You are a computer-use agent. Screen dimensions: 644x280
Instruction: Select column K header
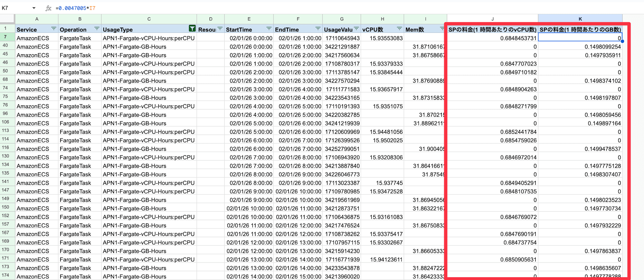pyautogui.click(x=580, y=19)
